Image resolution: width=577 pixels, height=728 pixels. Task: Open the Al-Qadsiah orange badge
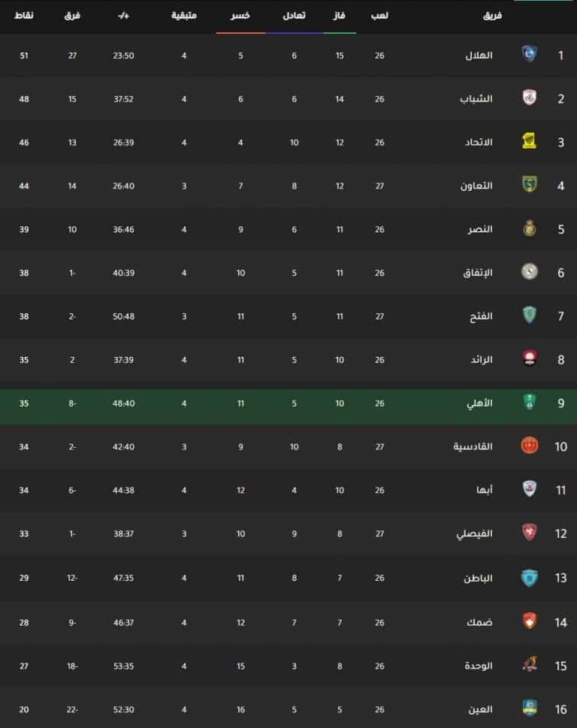[529, 446]
